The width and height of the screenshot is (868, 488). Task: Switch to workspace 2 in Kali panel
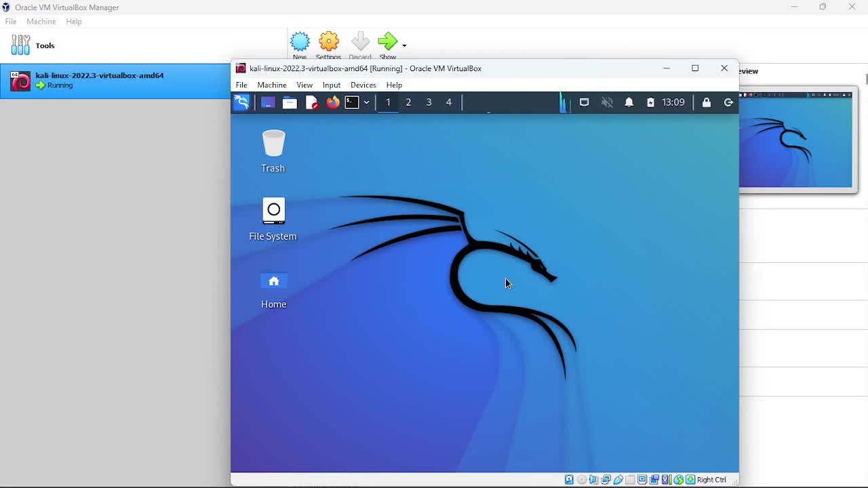(x=408, y=102)
